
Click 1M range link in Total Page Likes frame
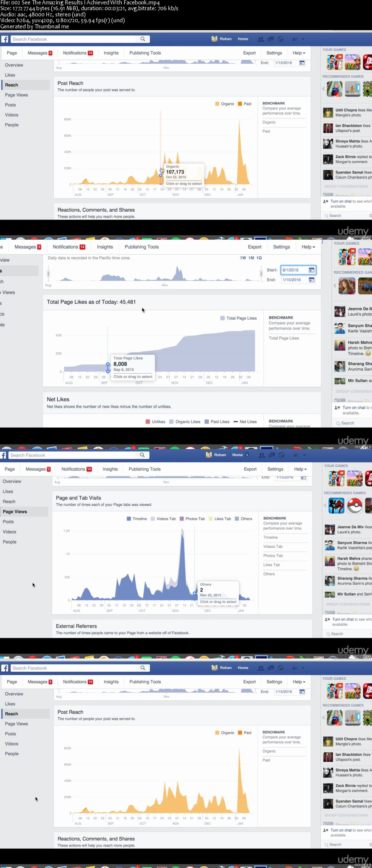pyautogui.click(x=251, y=258)
